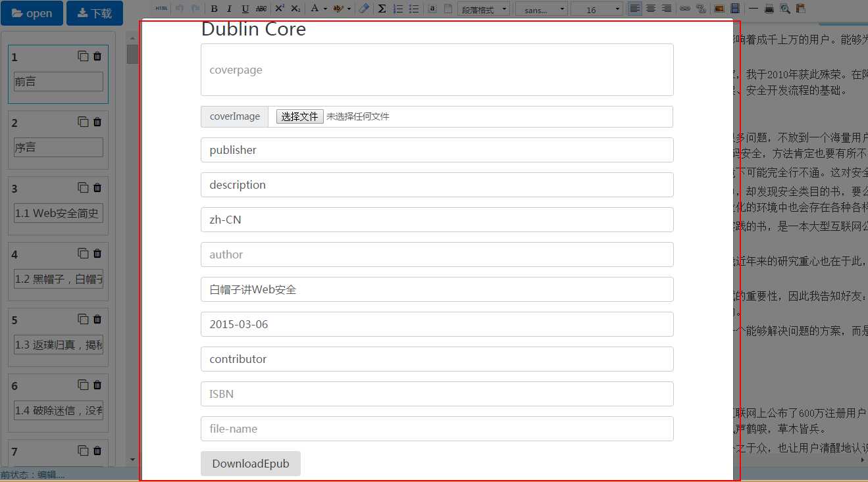Apply superscript formatting

click(280, 9)
